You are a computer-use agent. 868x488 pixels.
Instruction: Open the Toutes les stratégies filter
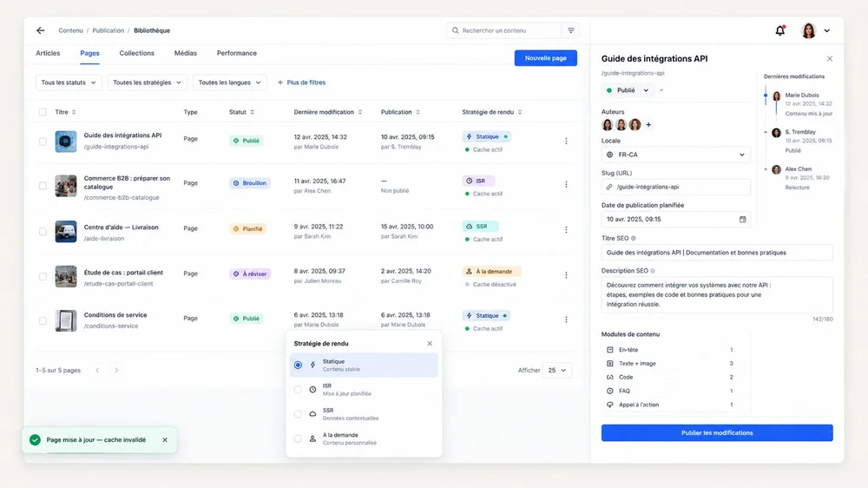point(148,82)
